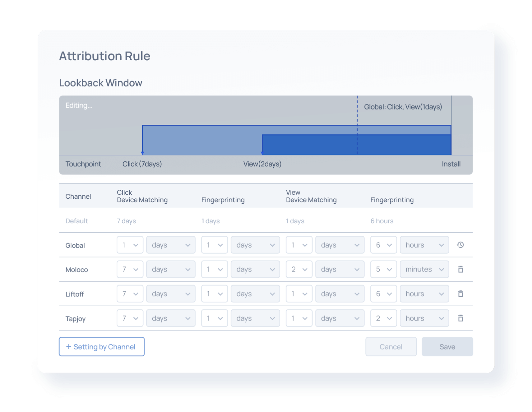Open Liftoff view device matching number dropdown
Viewport: 532px width, 412px height.
click(x=299, y=294)
